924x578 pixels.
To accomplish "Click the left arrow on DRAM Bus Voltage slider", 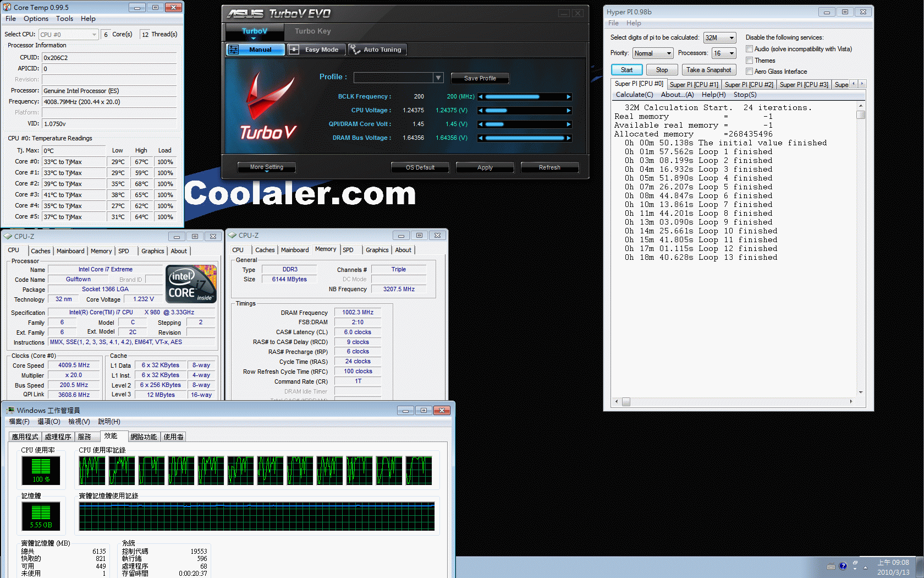I will (481, 138).
